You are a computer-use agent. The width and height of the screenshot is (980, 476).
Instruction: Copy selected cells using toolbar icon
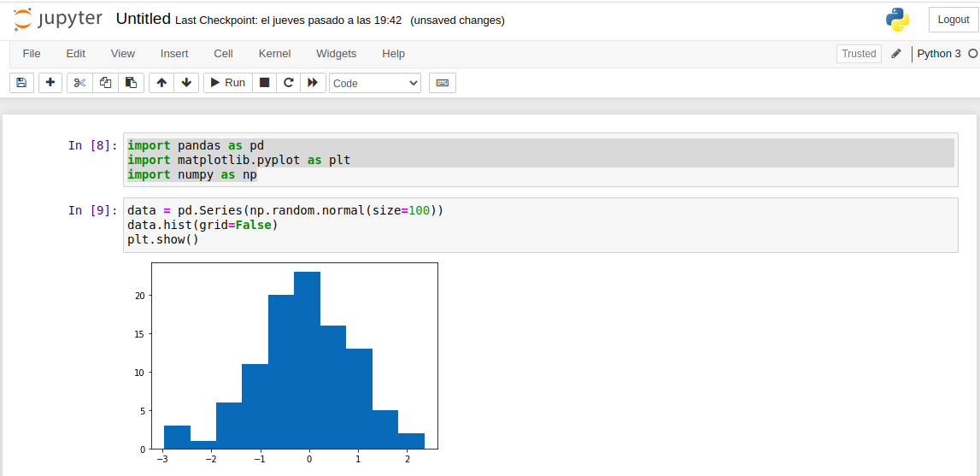coord(105,83)
